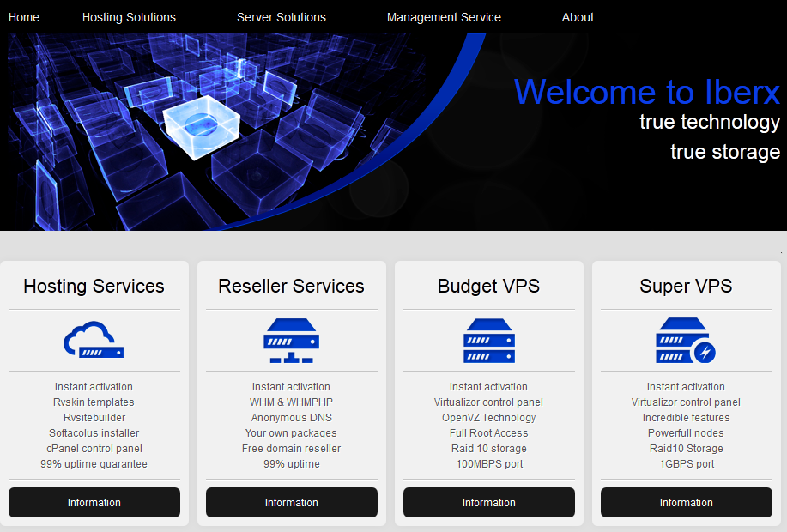The height and width of the screenshot is (532, 787).
Task: Click the 'Welcome to Iberx' banner headline
Action: (647, 92)
